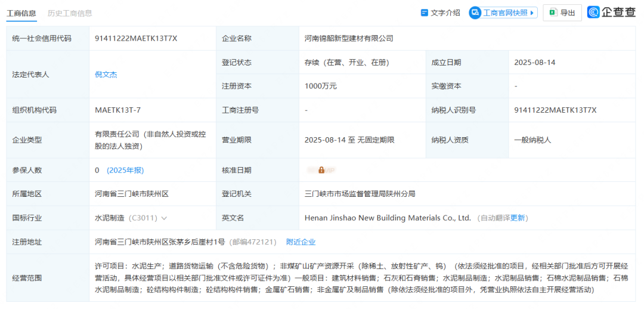
Task: Click registration authority 三门峡市市场监督管理局陕州分局
Action: (x=360, y=194)
